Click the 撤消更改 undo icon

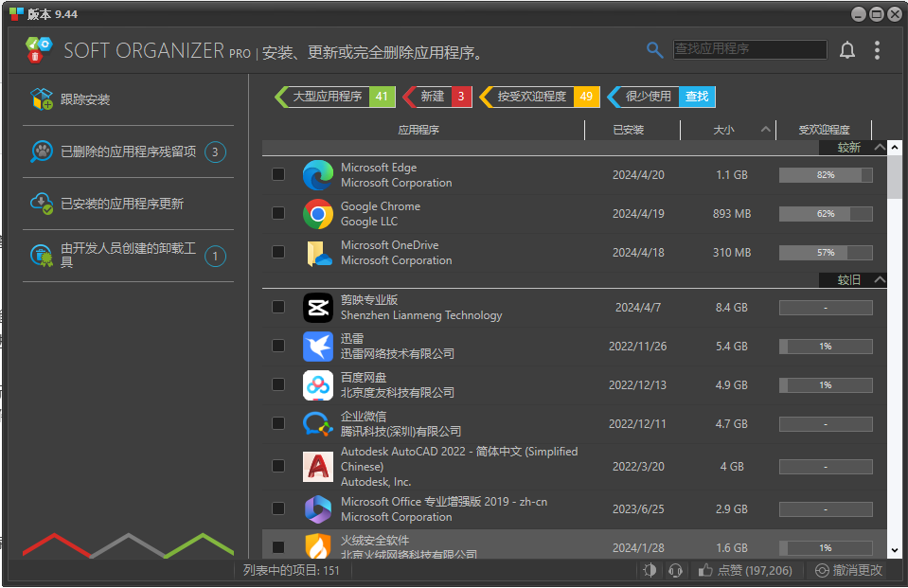(822, 571)
